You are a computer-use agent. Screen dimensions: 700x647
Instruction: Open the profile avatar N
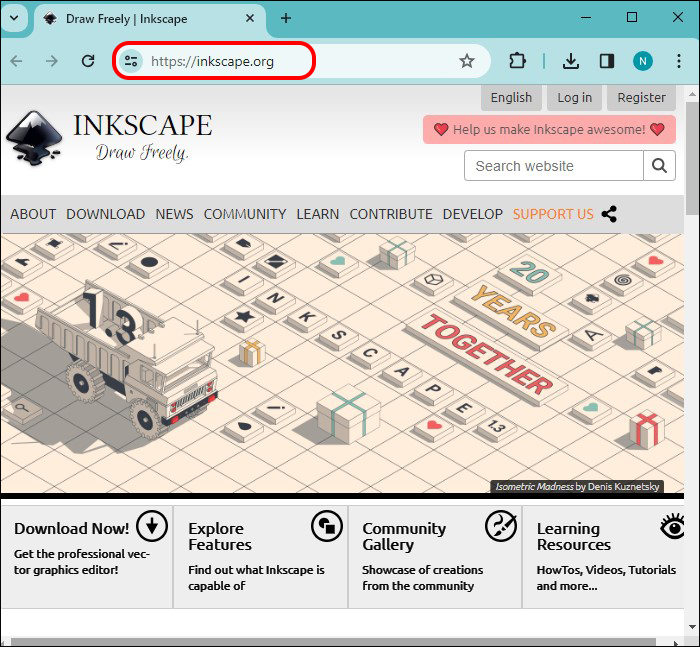(642, 61)
